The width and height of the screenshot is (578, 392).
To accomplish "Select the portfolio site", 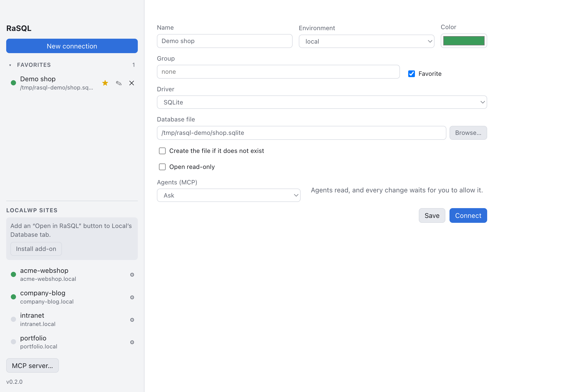I will tap(72, 342).
